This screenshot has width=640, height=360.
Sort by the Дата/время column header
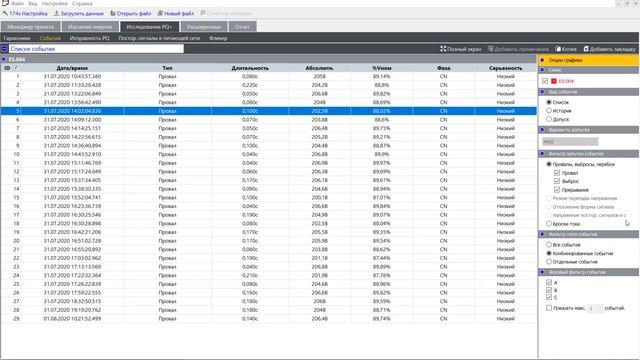tap(72, 68)
